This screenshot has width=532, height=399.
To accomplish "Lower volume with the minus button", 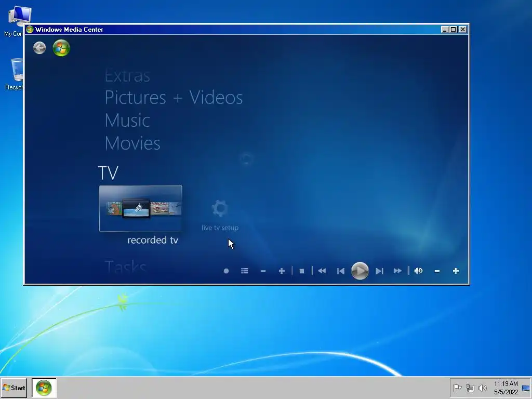I will click(x=437, y=271).
